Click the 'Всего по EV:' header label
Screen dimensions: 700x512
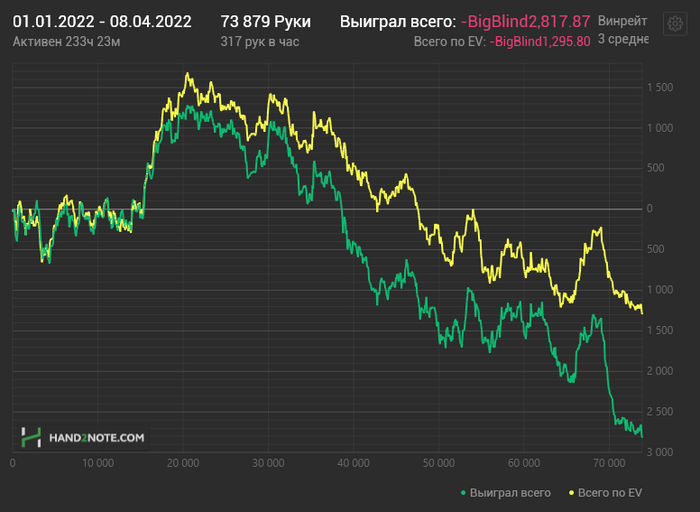tap(450, 42)
